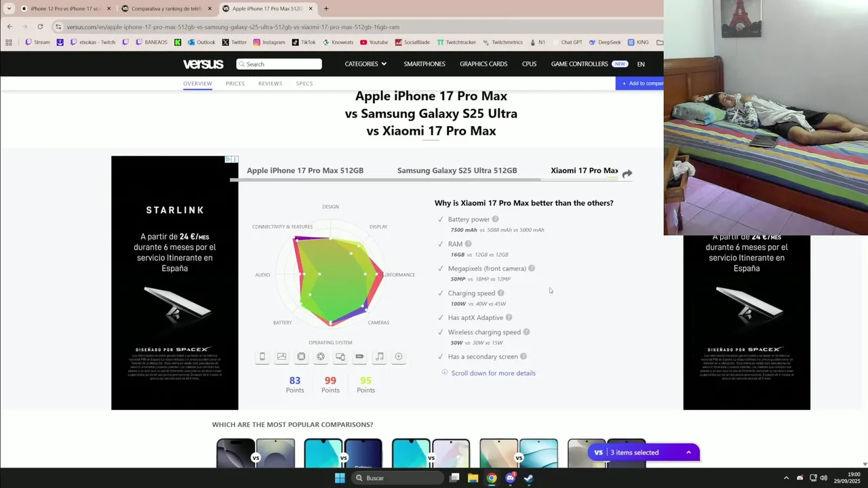868x488 pixels.
Task: Open the Chrome tab search chevron
Action: [9, 9]
